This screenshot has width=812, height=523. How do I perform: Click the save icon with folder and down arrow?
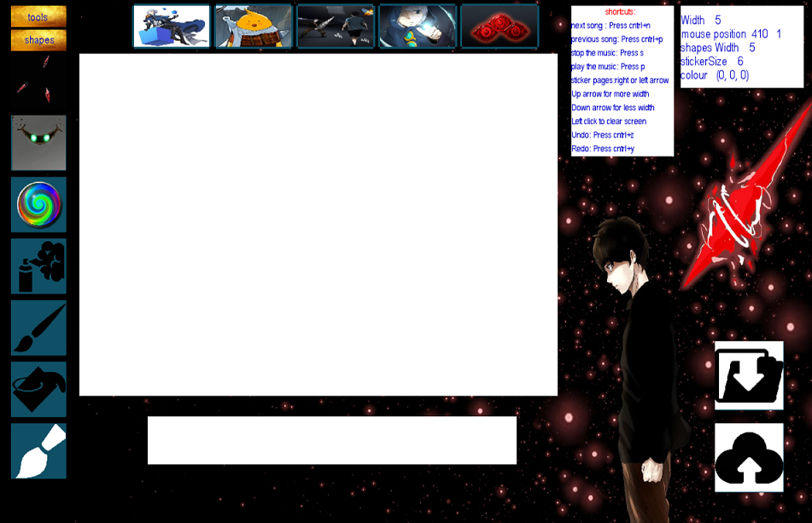click(749, 375)
